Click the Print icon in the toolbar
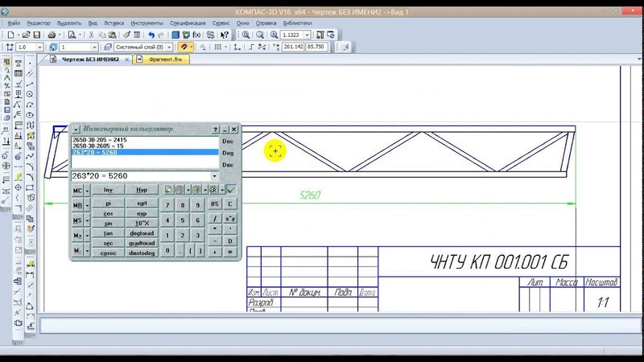 click(52, 35)
